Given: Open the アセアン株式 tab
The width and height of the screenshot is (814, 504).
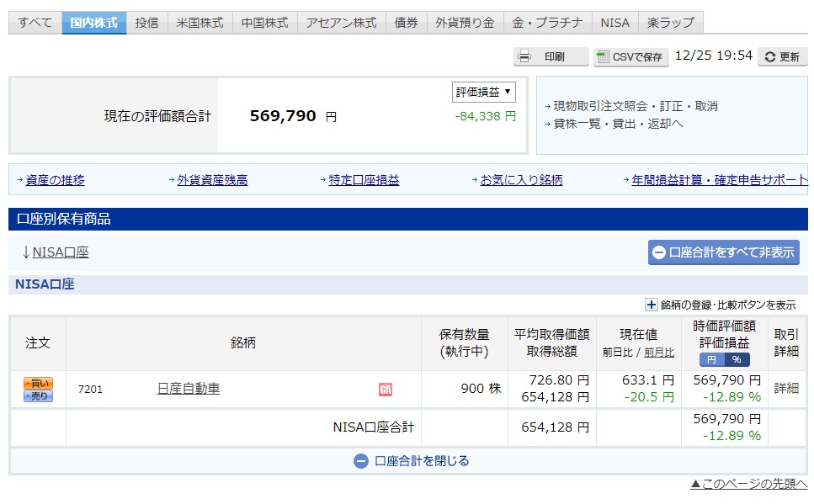Looking at the screenshot, I should (x=342, y=23).
